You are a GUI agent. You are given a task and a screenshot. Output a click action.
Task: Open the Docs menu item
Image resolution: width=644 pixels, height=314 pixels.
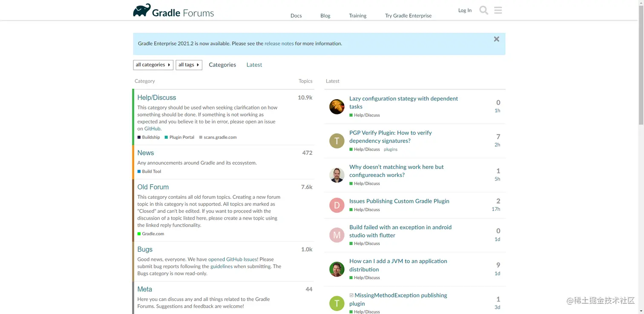click(x=296, y=16)
